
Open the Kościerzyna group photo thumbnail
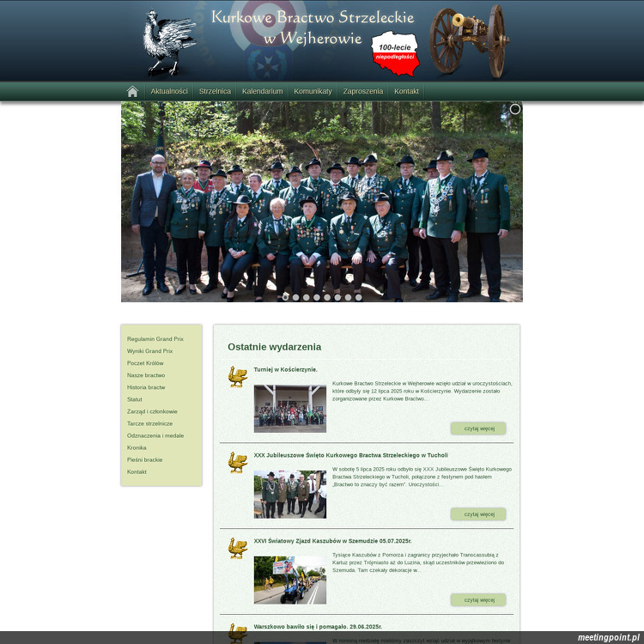coord(290,409)
